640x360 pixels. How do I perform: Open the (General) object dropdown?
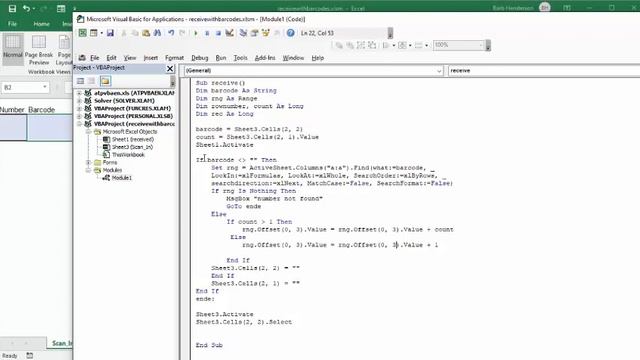439,71
